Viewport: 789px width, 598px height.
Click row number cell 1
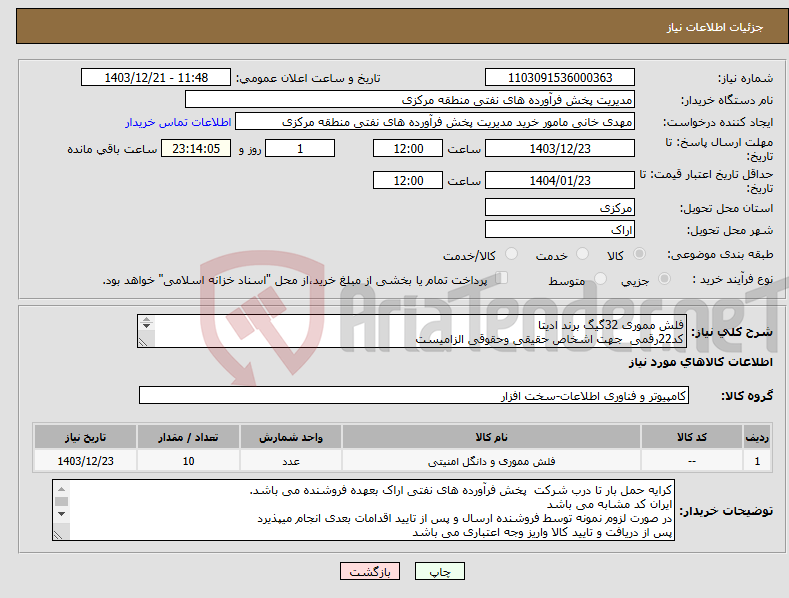click(757, 461)
